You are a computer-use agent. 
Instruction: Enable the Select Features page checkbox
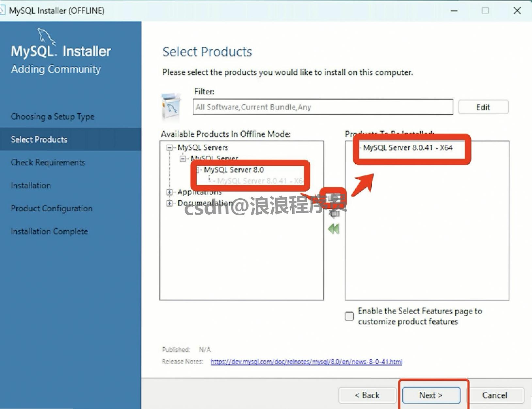pos(349,316)
